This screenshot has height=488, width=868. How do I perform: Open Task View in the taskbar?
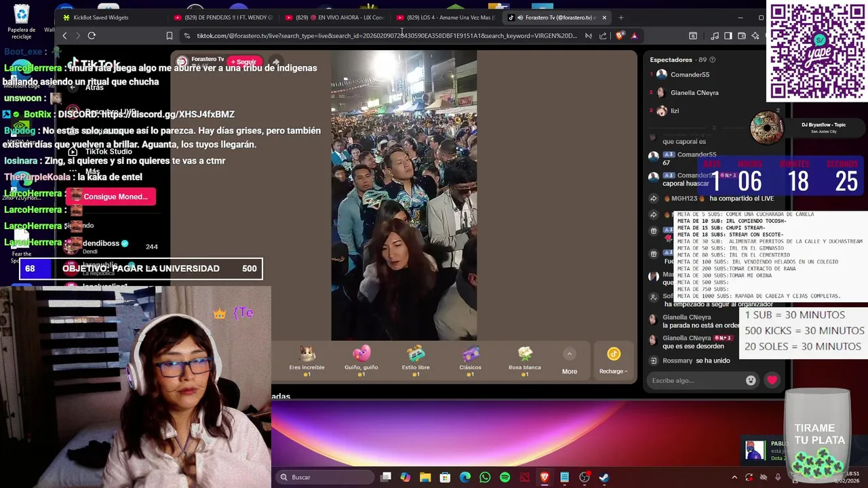point(386,477)
